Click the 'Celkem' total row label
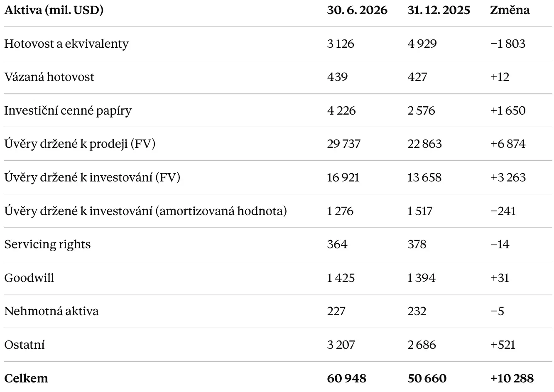Image resolution: width=554 pixels, height=392 pixels. tap(26, 378)
